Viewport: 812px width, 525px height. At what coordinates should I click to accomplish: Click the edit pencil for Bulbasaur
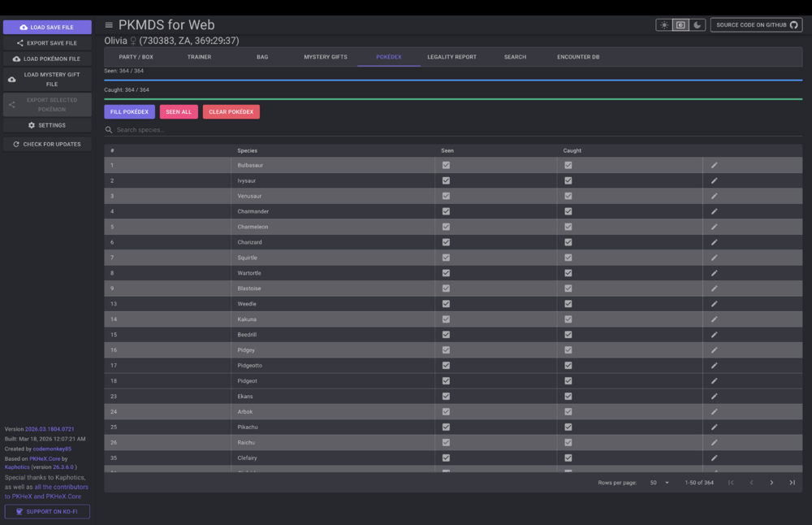(x=715, y=165)
